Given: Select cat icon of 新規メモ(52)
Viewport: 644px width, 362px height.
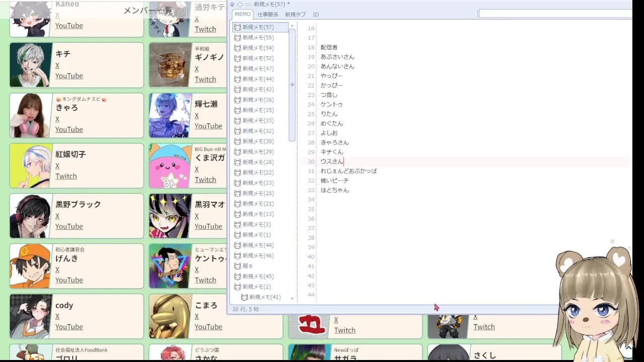Looking at the screenshot, I should (x=237, y=58).
